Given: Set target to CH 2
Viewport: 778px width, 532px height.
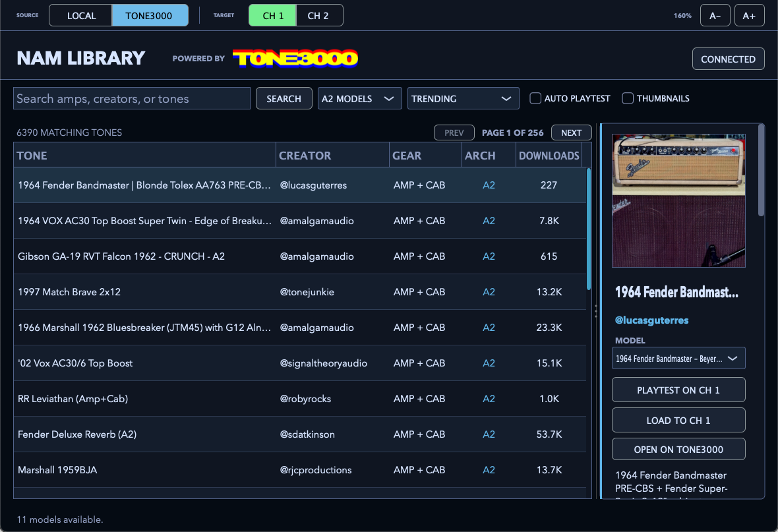Looking at the screenshot, I should click(318, 15).
